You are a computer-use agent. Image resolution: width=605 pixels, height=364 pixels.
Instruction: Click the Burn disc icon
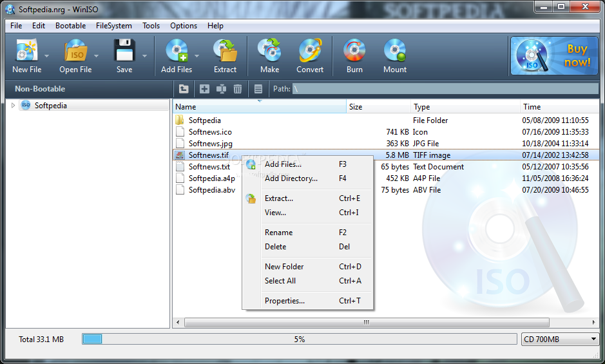tap(354, 50)
